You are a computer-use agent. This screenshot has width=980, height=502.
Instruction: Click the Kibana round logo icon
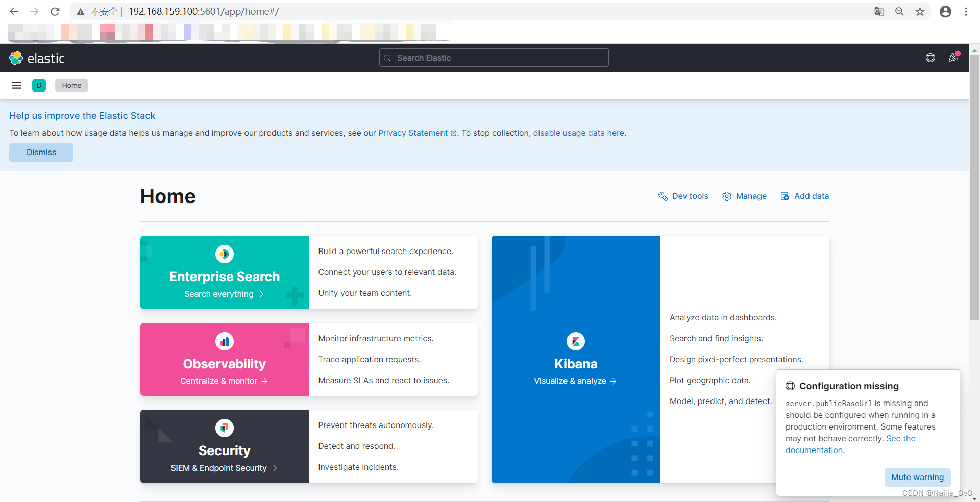pyautogui.click(x=576, y=341)
